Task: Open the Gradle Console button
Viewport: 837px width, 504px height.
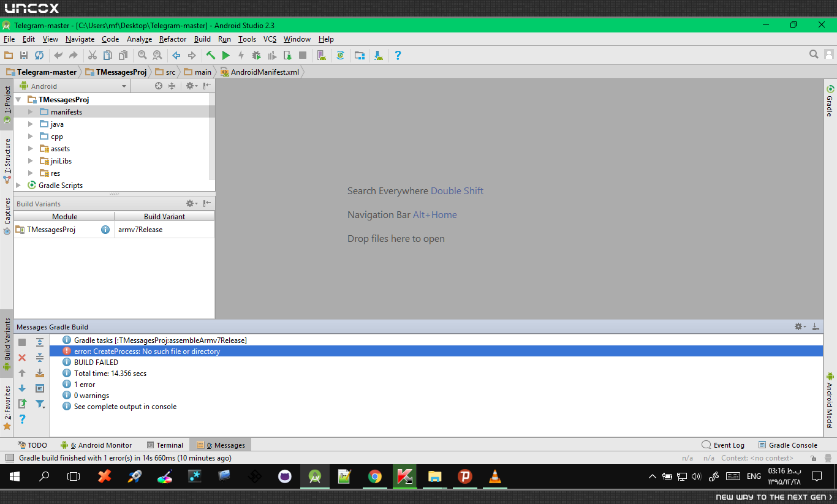Action: [788, 445]
